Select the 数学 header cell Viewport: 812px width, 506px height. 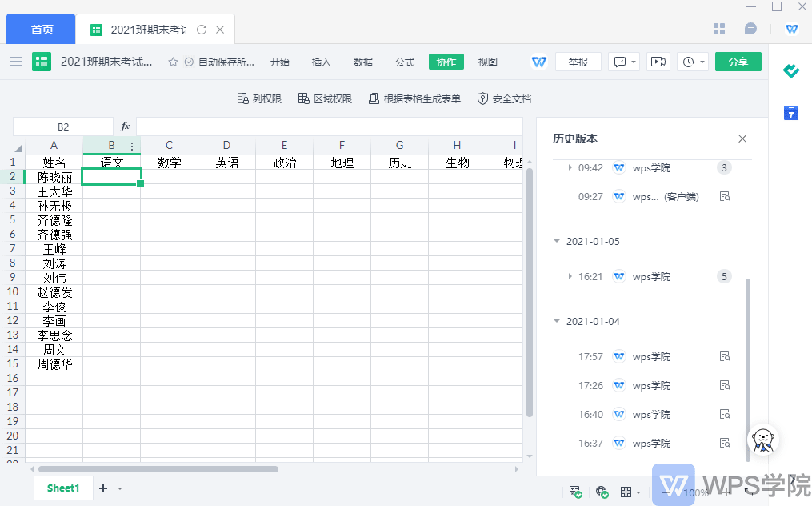coord(170,163)
